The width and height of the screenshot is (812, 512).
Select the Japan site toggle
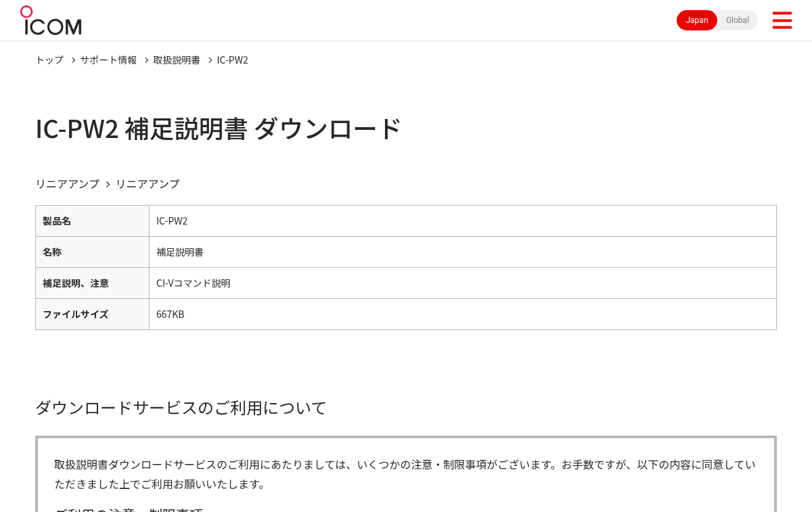[697, 20]
